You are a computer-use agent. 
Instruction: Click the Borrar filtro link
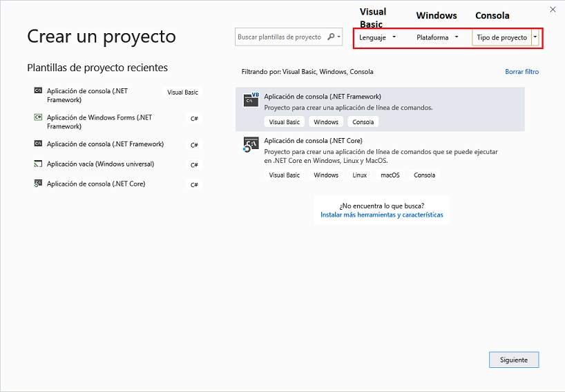521,72
